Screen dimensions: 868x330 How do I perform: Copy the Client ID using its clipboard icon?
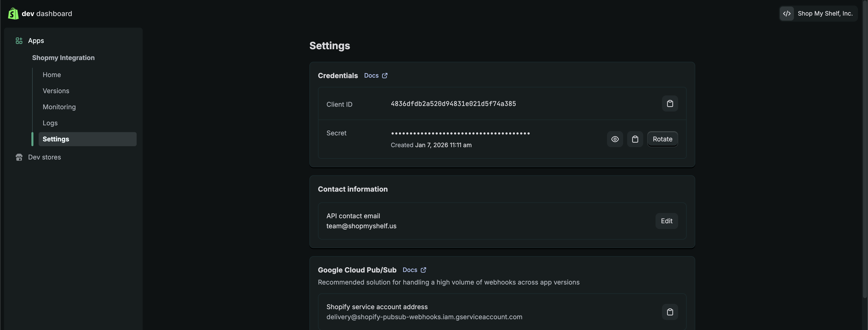click(x=670, y=103)
